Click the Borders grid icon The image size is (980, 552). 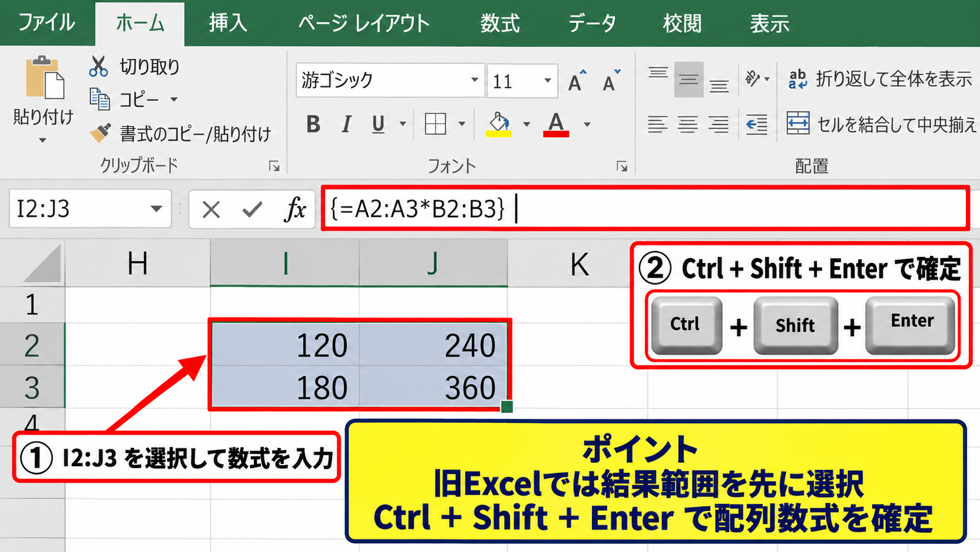click(x=435, y=124)
